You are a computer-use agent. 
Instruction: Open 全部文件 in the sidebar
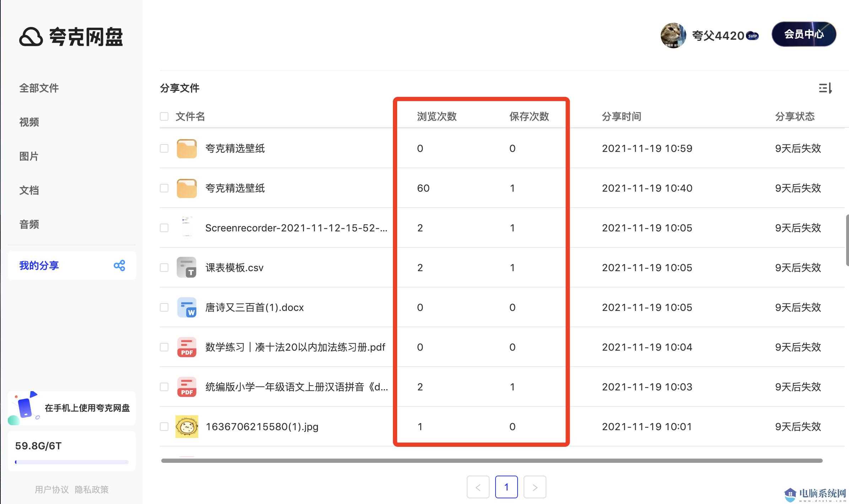(x=39, y=88)
